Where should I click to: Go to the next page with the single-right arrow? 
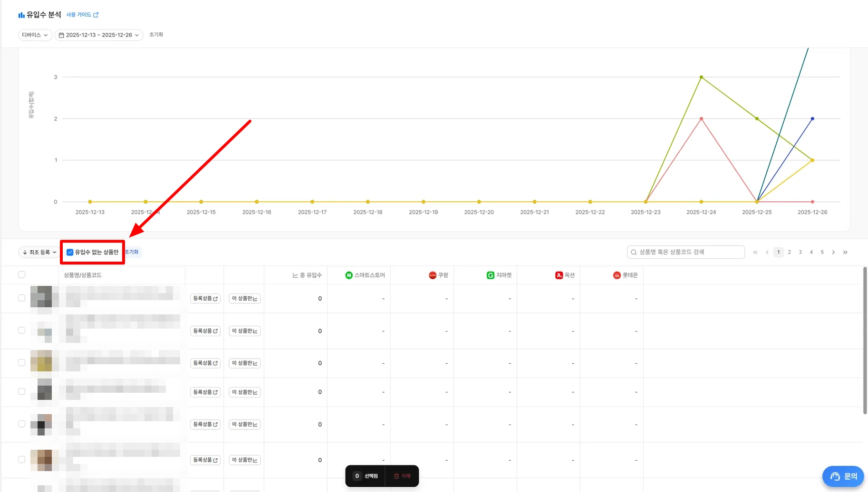833,252
